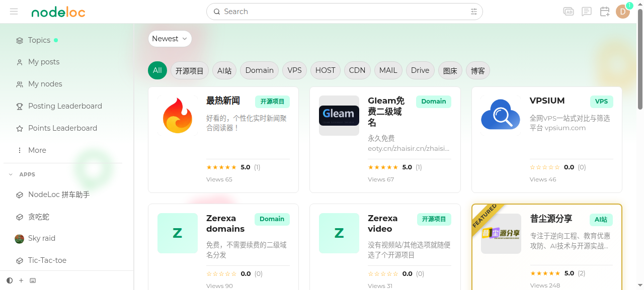Click the VPS tag on VPSIUM card
This screenshot has width=644, height=290.
tap(601, 102)
